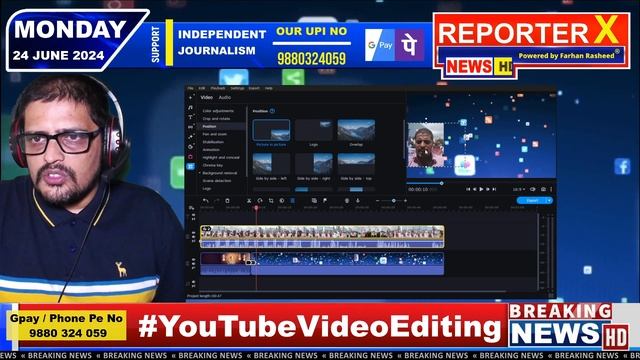
Task: Click the Play button in player
Action: point(481,189)
